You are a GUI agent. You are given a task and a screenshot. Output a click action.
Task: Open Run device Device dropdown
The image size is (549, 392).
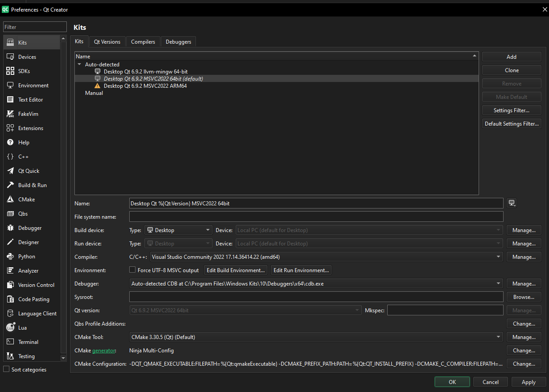click(369, 244)
